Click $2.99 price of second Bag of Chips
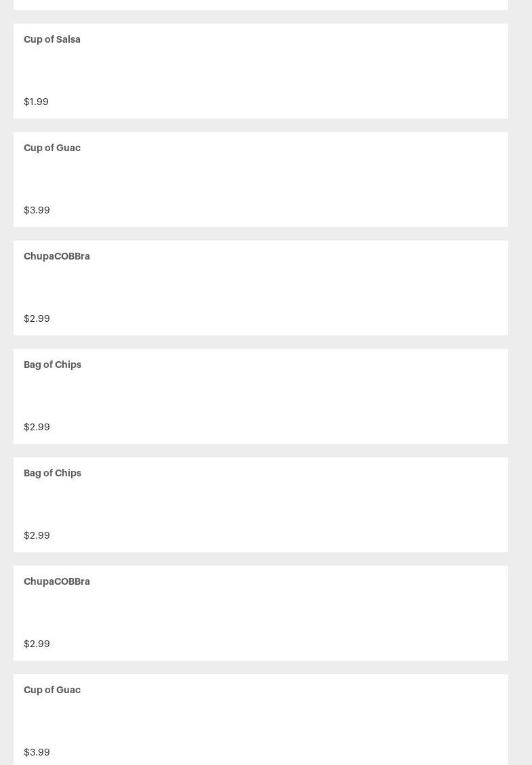This screenshot has width=532, height=765. pos(37,535)
